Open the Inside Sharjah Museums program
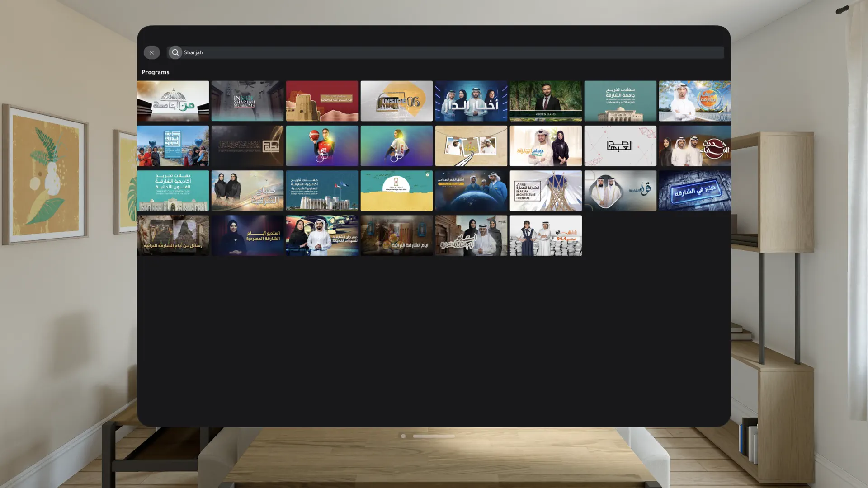868x488 pixels. click(247, 101)
